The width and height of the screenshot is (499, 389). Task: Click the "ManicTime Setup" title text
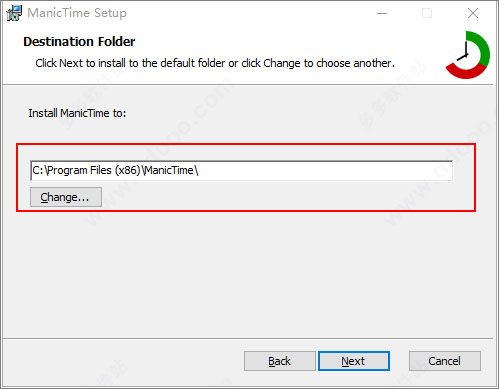[x=77, y=13]
